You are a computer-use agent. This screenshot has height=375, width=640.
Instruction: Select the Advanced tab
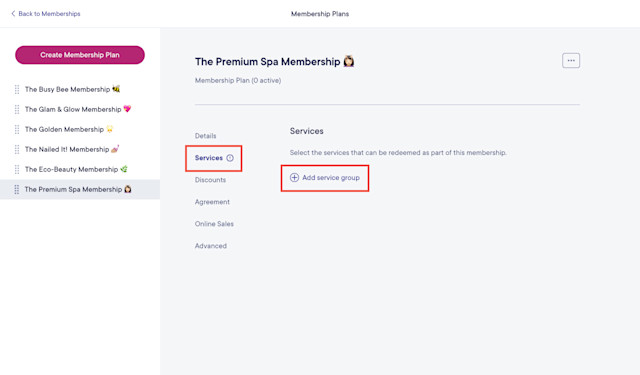coord(211,246)
